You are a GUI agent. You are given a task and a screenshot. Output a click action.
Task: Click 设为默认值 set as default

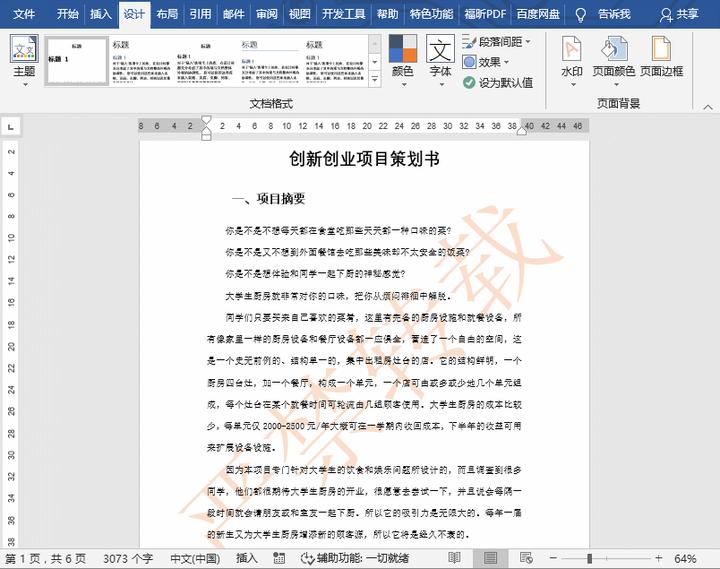click(x=498, y=82)
